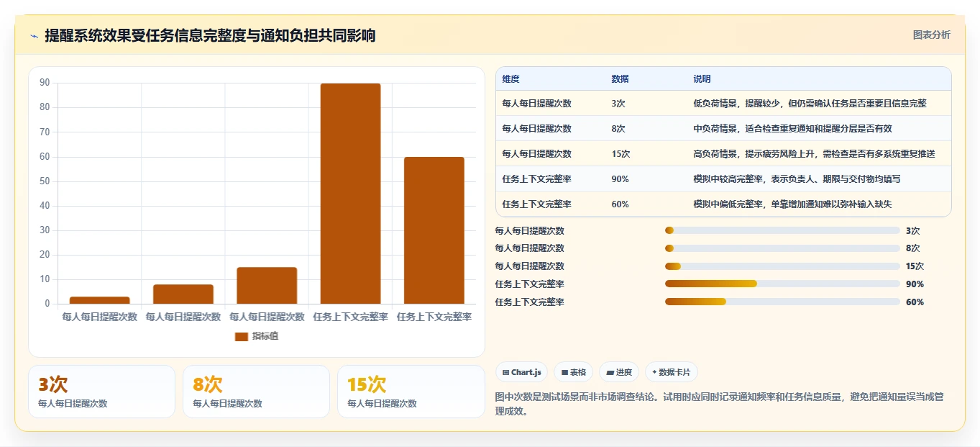Click the y-axis label 0
The height and width of the screenshot is (447, 980).
(47, 304)
